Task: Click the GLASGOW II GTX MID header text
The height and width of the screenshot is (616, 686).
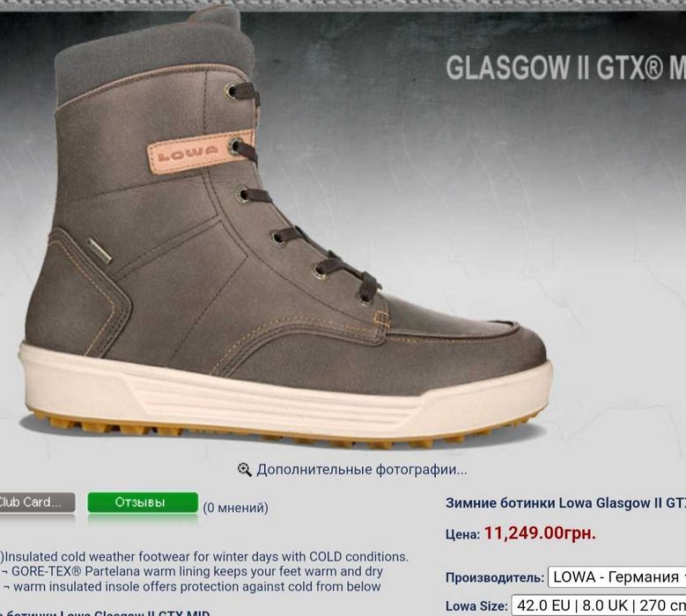Action: click(565, 68)
